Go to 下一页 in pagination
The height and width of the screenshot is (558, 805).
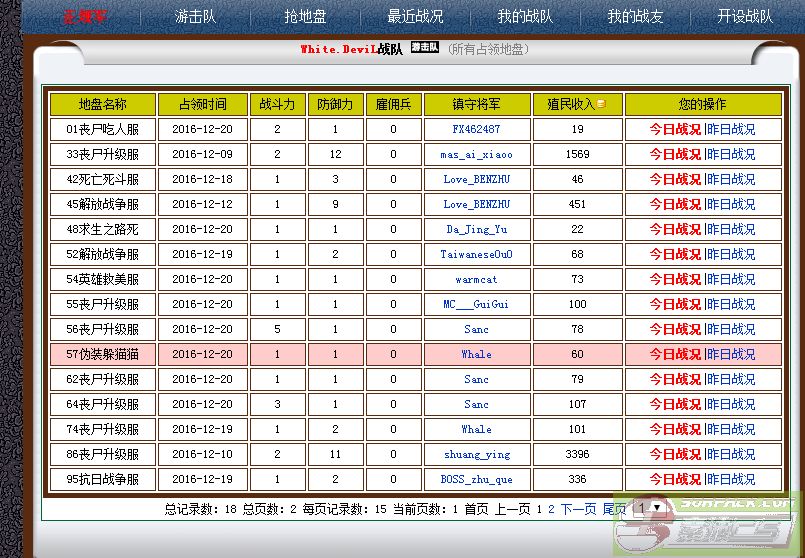578,509
